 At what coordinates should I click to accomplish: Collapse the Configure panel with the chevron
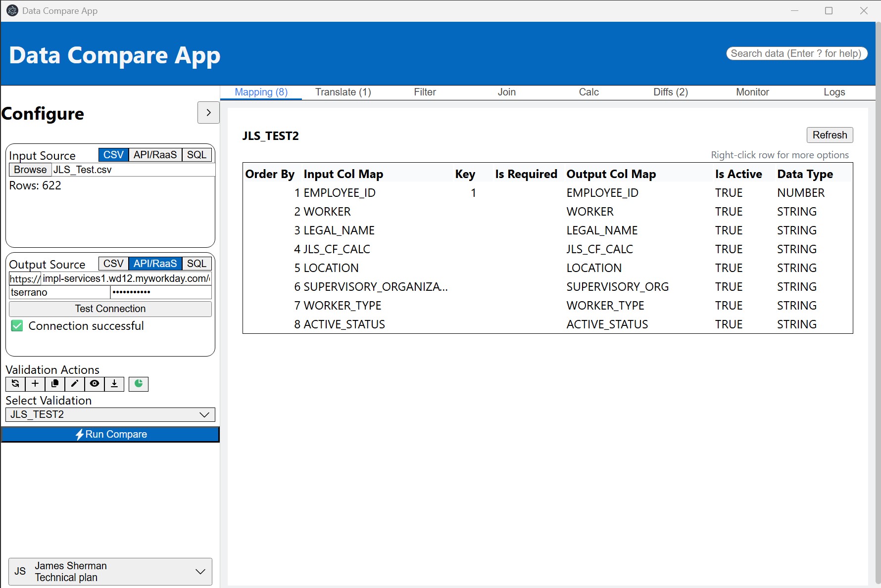coord(208,113)
